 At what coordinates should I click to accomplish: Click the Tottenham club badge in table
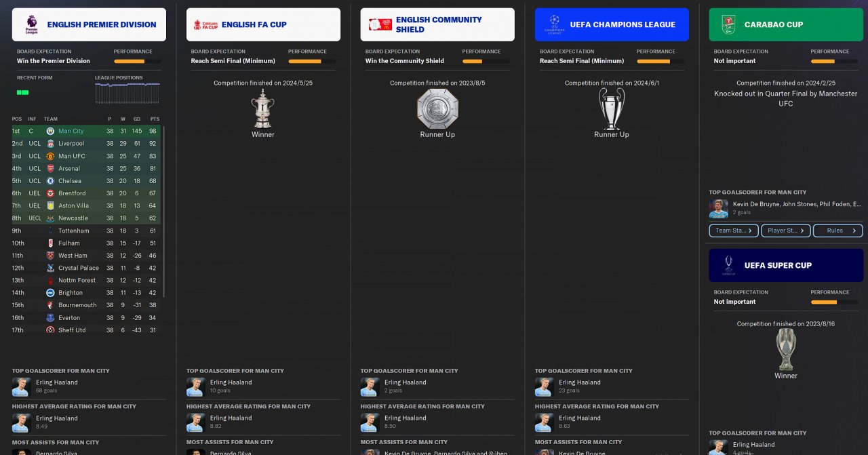pyautogui.click(x=50, y=231)
